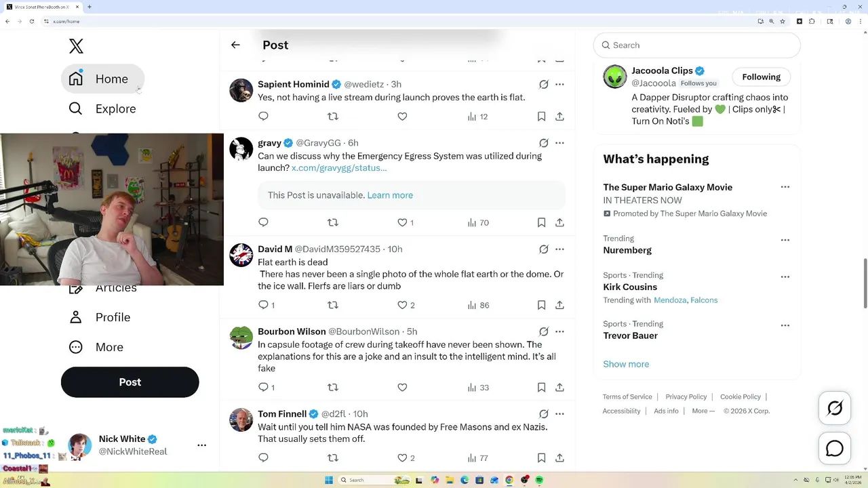Click the X logo in sidebar
This screenshot has height=488, width=868.
coord(76,46)
